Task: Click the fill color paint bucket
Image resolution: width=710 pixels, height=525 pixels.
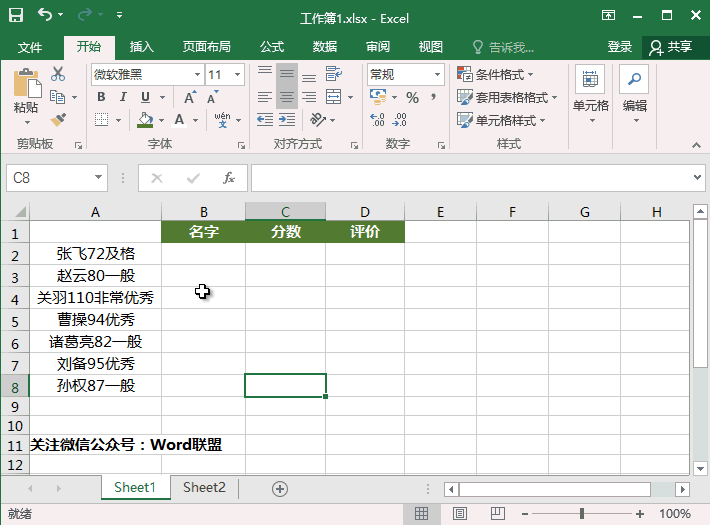Action: (146, 120)
